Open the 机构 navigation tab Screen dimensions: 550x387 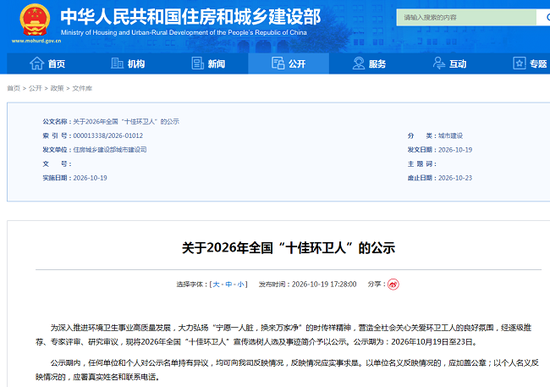click(x=128, y=64)
